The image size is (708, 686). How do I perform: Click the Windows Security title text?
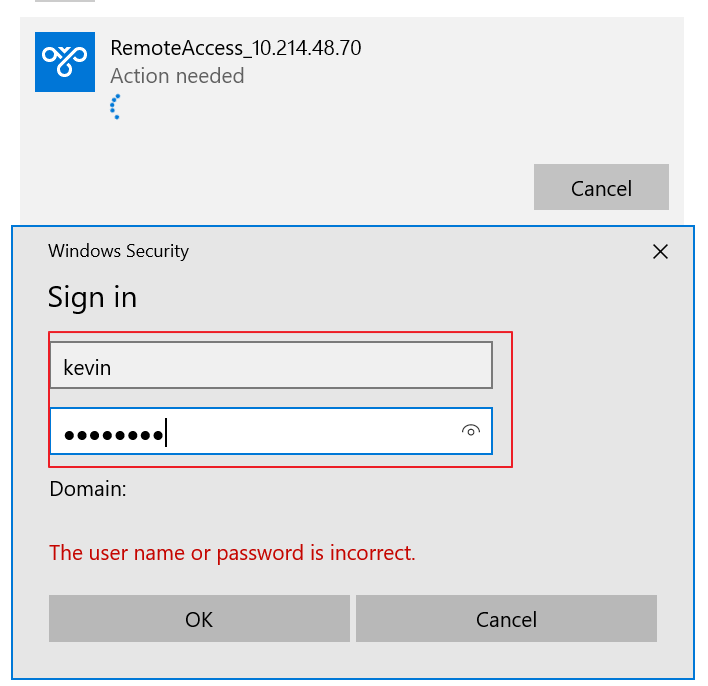(119, 251)
